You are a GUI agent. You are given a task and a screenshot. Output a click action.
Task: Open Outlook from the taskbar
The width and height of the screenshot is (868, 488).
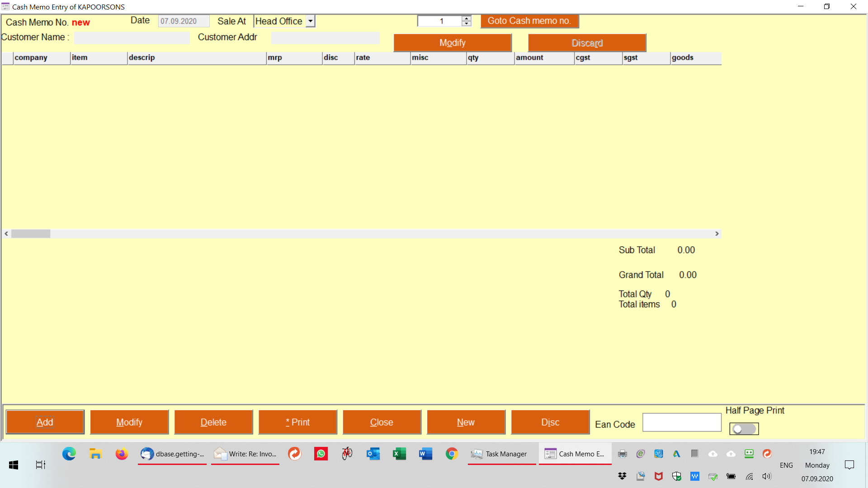pos(373,454)
